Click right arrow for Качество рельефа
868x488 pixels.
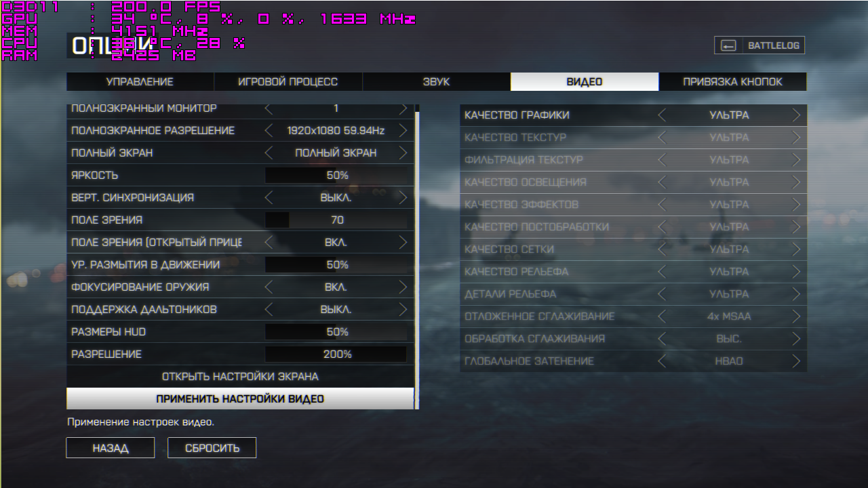pos(796,272)
